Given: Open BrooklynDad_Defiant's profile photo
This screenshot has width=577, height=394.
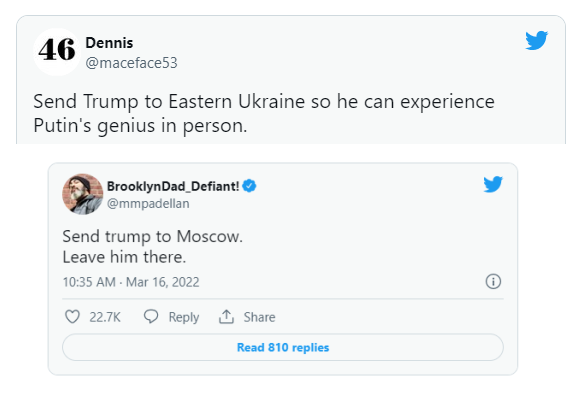Looking at the screenshot, I should [x=82, y=194].
